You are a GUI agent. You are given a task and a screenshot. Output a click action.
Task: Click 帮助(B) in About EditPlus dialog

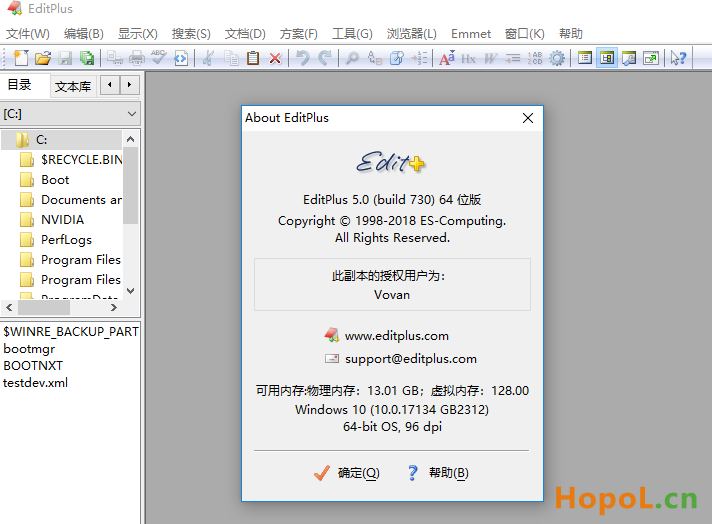[438, 473]
